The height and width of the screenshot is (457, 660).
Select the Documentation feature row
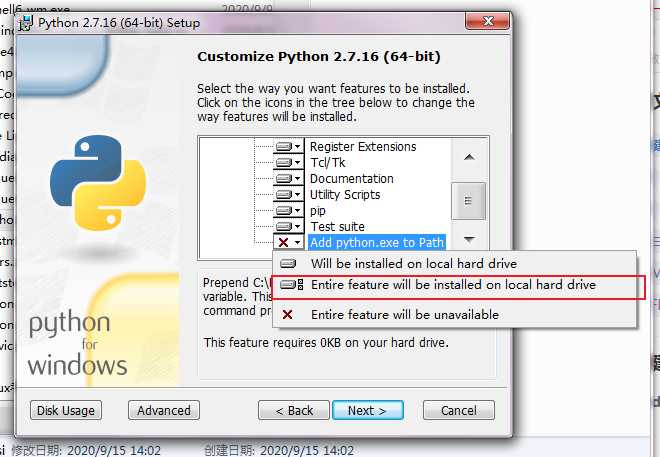(x=351, y=178)
